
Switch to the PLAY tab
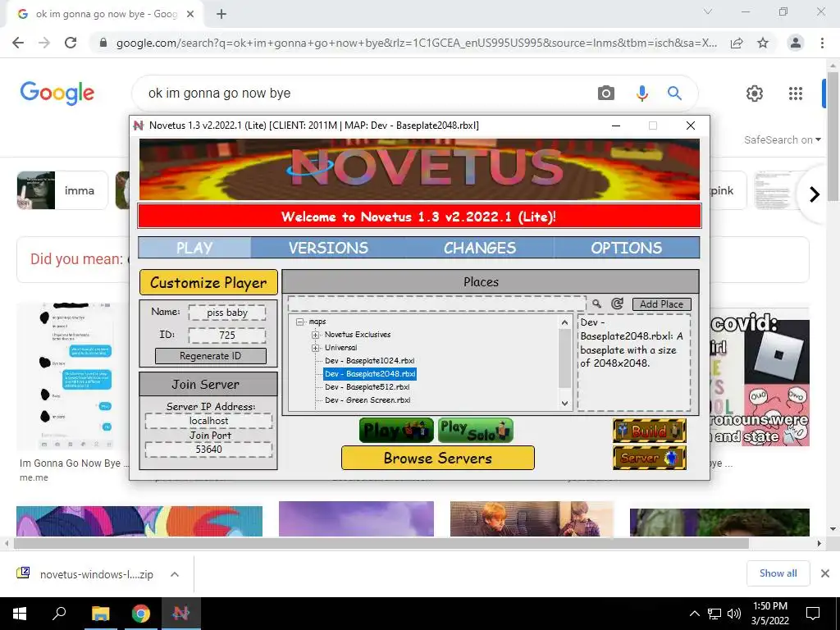pos(194,248)
